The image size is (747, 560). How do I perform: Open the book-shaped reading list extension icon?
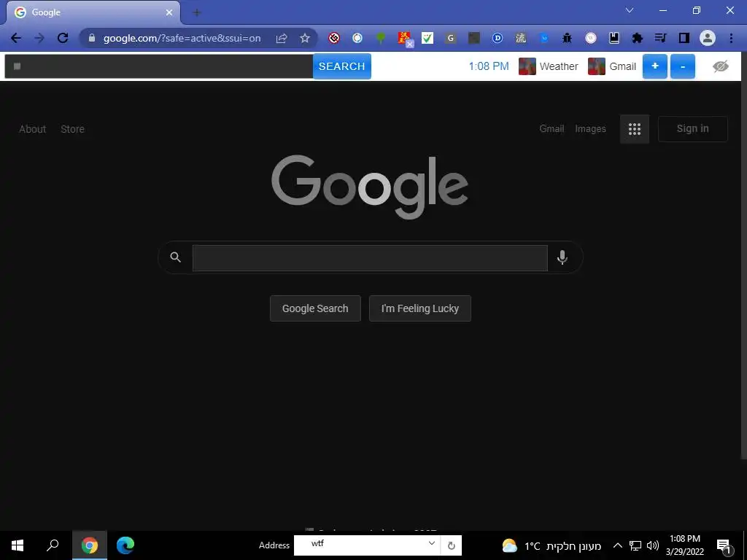tap(614, 38)
